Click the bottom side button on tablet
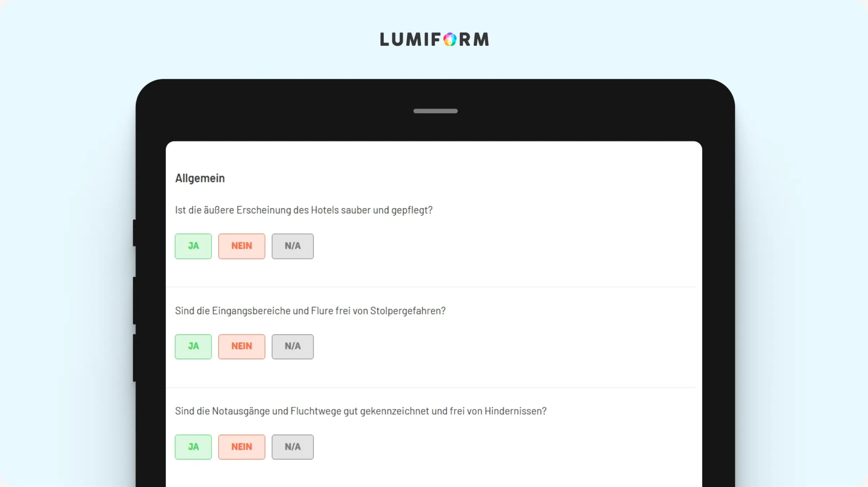The height and width of the screenshot is (487, 868). (x=134, y=358)
